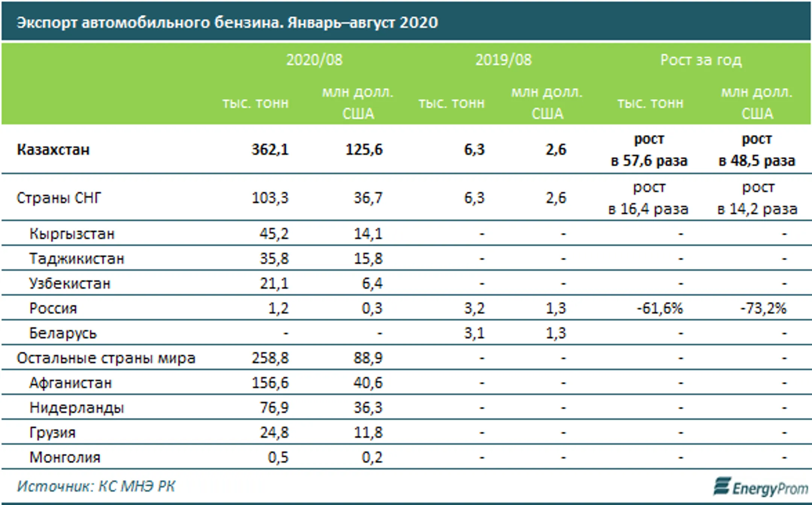Click the value 36,3 for Нидерланды
This screenshot has height=505, width=812.
(x=368, y=407)
